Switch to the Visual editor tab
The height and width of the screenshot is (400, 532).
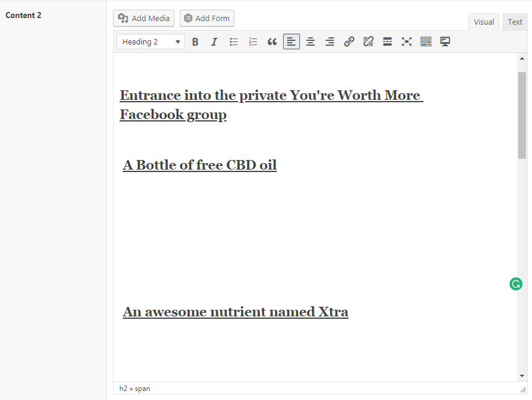[484, 22]
